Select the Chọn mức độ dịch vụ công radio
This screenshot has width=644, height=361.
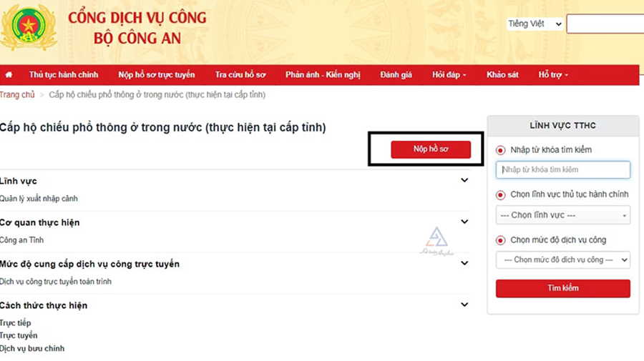point(501,240)
